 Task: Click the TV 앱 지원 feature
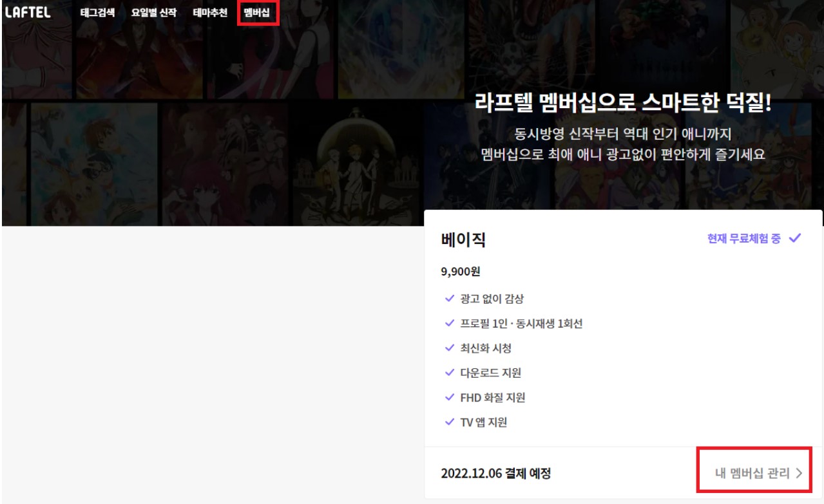click(484, 422)
